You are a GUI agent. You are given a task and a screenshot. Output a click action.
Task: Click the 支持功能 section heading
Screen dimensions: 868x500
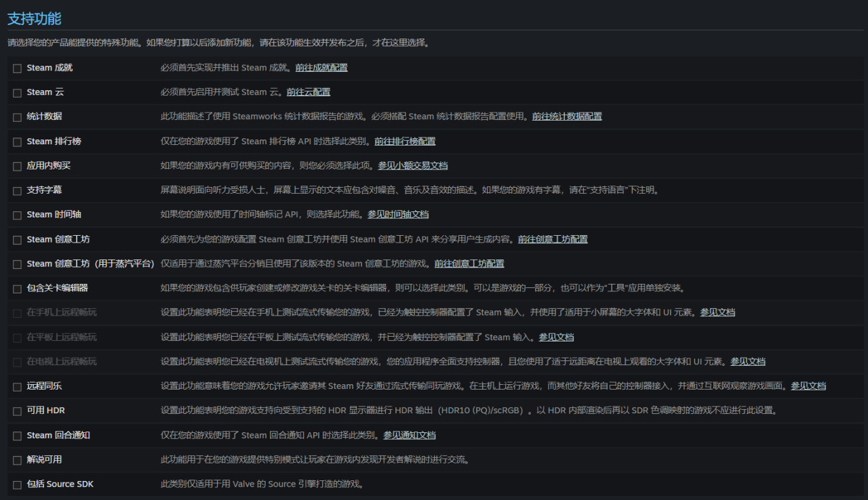[35, 18]
